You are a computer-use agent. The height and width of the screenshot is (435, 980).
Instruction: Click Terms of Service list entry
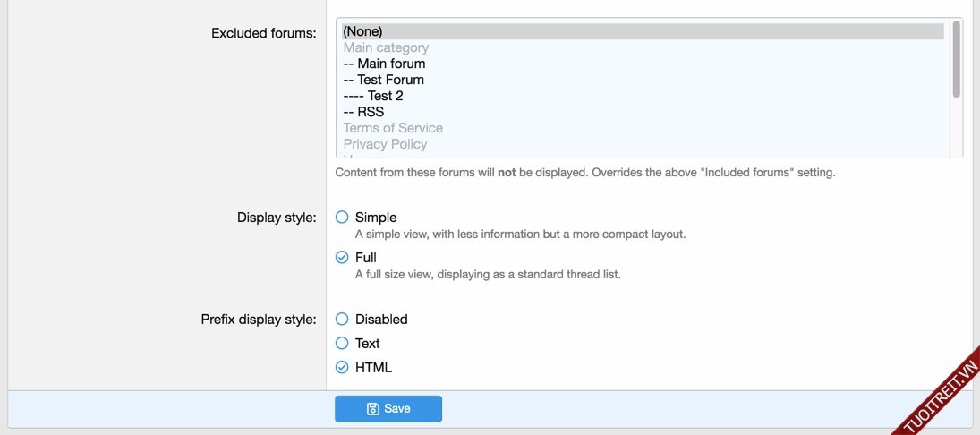[393, 128]
